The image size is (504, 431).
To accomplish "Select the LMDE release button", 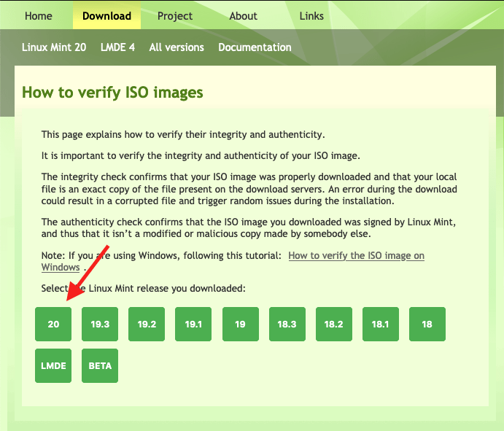I will (53, 366).
